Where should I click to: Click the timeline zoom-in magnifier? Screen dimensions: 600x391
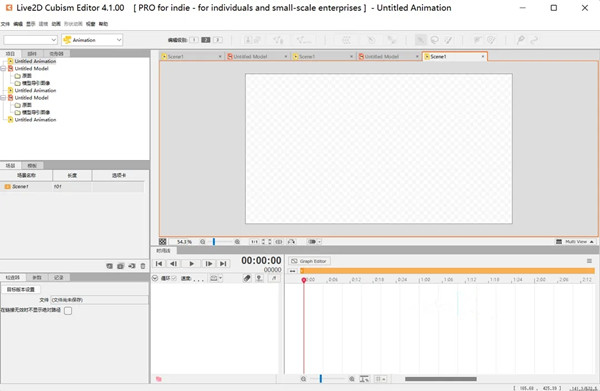[352, 379]
